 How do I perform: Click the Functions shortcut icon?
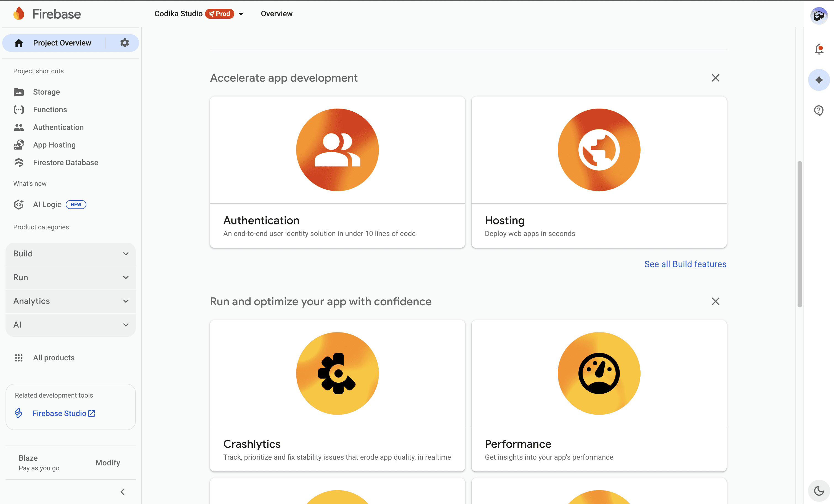pos(19,109)
